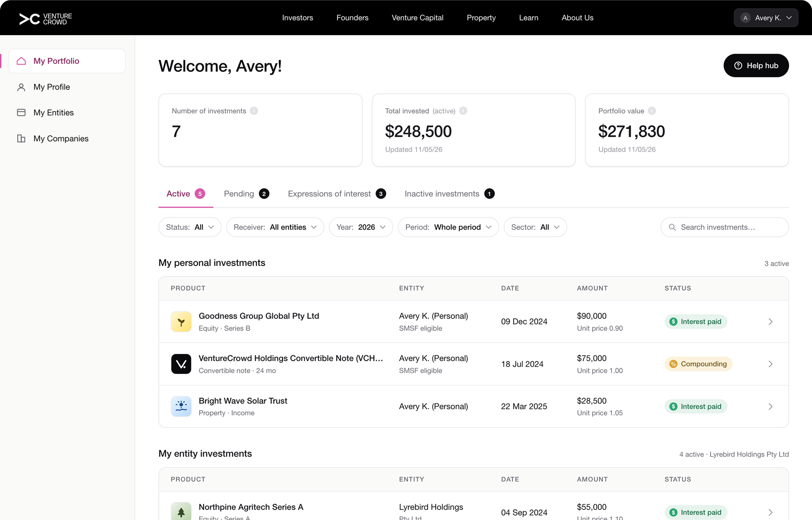Click the Help hub question icon

click(738, 65)
